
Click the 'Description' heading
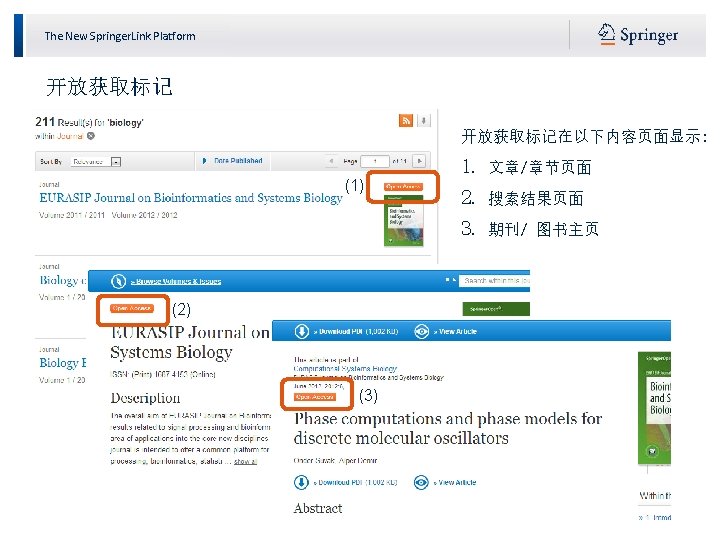coord(145,398)
